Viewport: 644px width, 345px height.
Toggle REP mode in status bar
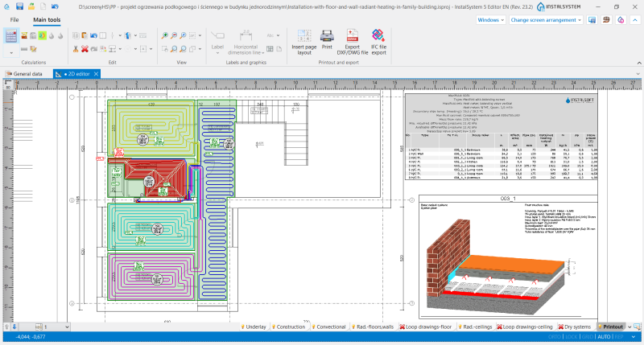[x=618, y=337]
